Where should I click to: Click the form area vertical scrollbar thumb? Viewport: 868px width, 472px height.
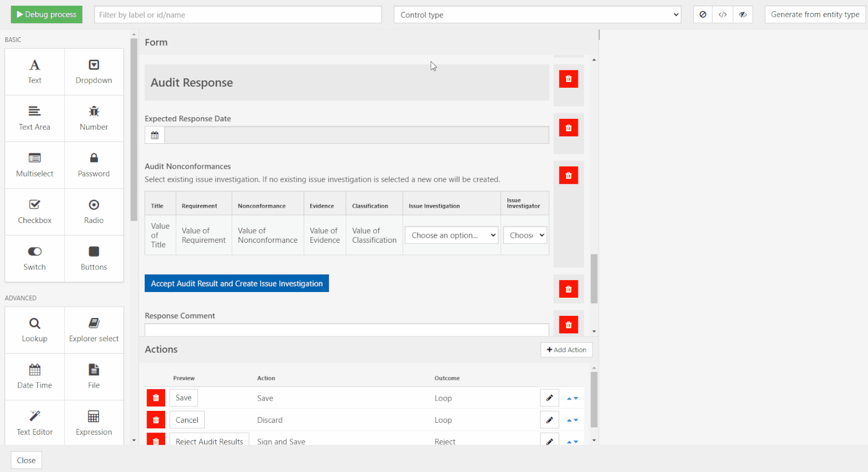pos(594,278)
